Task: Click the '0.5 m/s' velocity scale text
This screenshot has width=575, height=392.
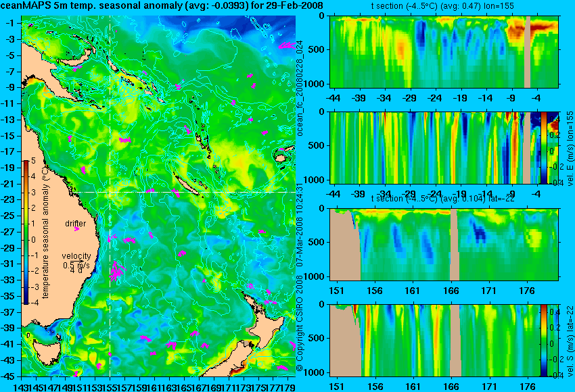Action: tap(76, 265)
